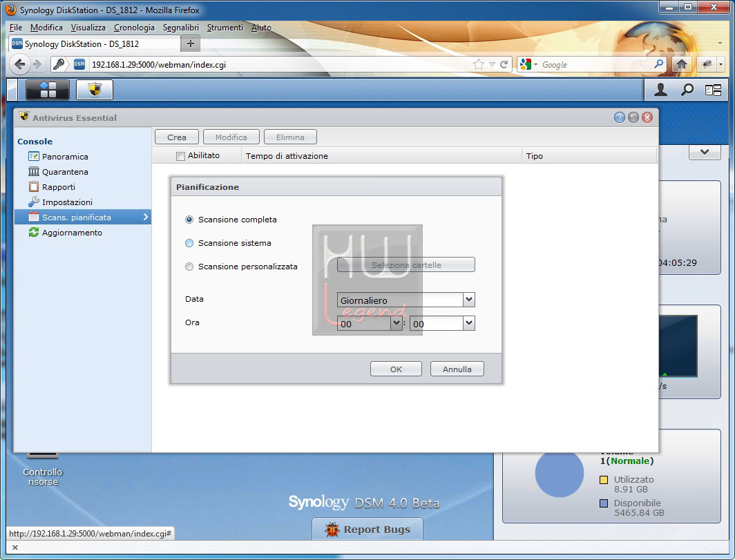This screenshot has width=735, height=560.
Task: Click the Google search field
Action: tap(595, 65)
